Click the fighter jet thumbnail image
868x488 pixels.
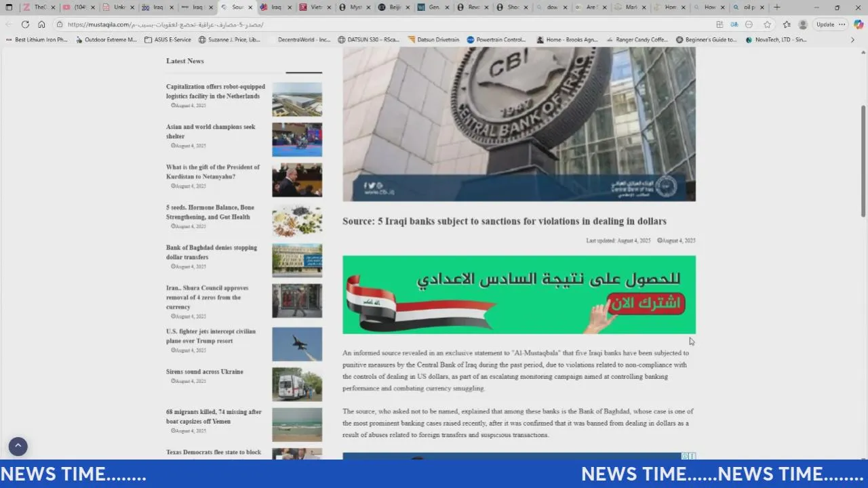click(297, 344)
